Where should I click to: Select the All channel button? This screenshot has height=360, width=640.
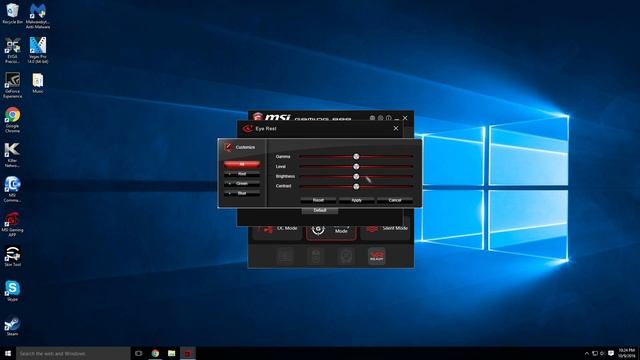click(x=242, y=164)
